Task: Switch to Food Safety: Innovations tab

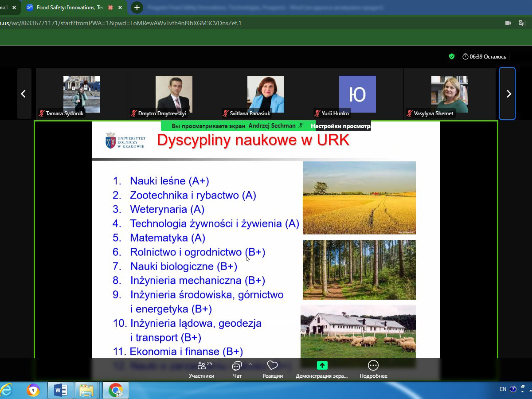Action: point(74,8)
